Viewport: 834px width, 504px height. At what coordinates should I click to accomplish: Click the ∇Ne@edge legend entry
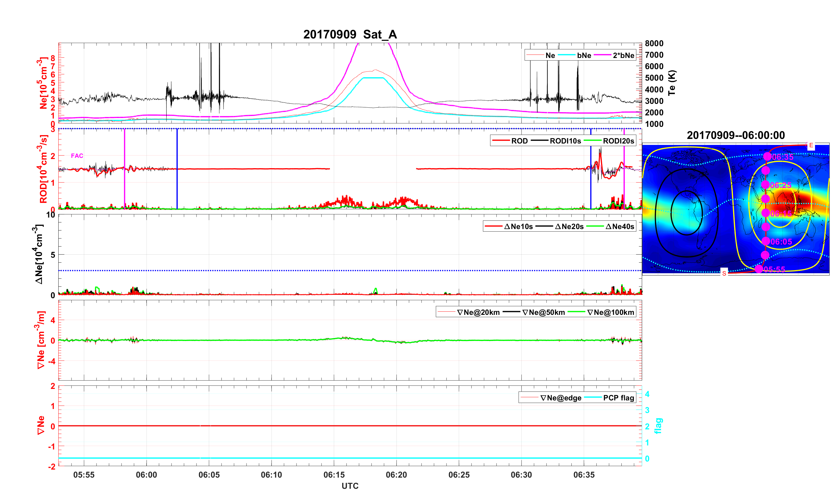coord(561,398)
